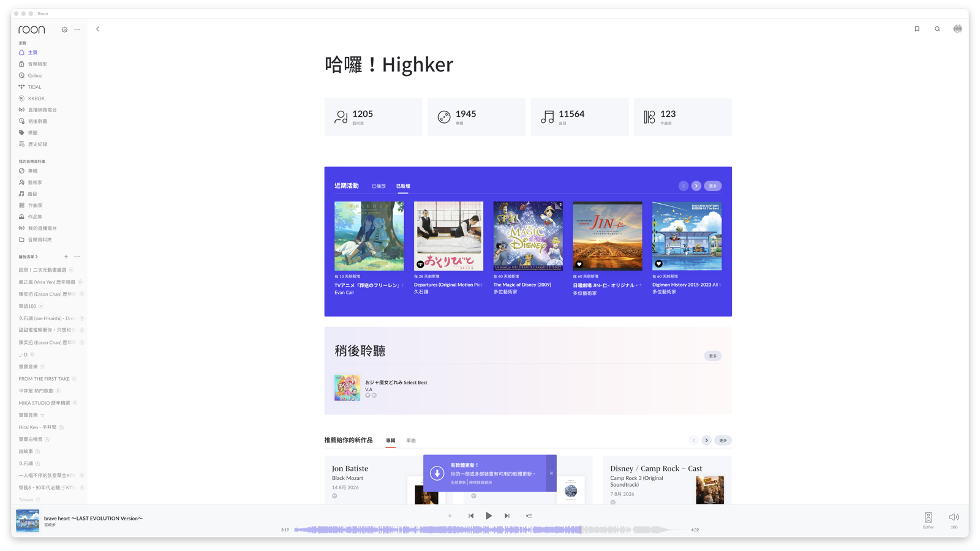Open 作品集 compositions in my library

(x=35, y=217)
